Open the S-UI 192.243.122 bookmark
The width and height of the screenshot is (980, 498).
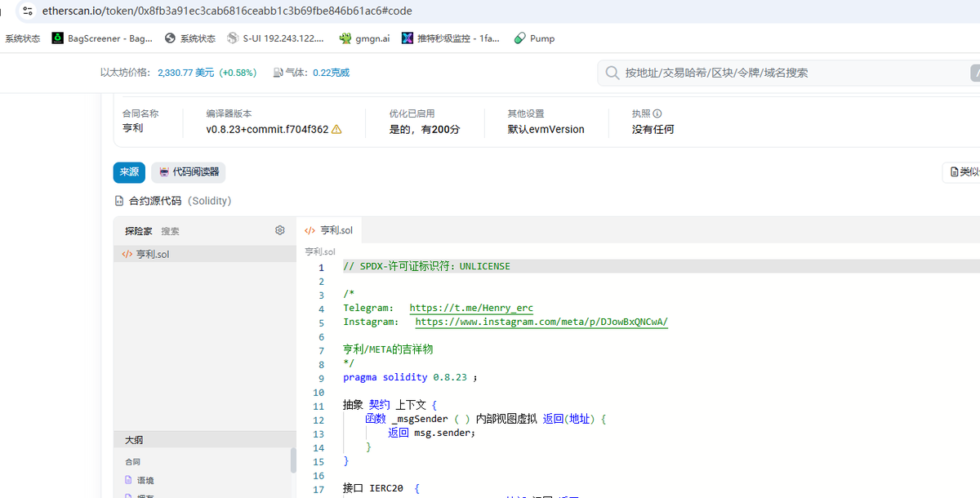pyautogui.click(x=275, y=38)
